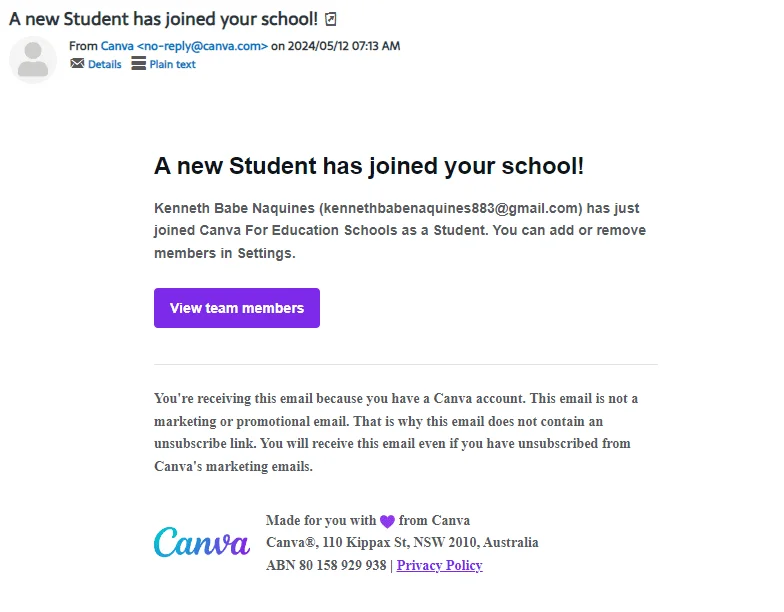Click the bold heading in message body
The width and height of the screenshot is (784, 612).
click(x=369, y=166)
